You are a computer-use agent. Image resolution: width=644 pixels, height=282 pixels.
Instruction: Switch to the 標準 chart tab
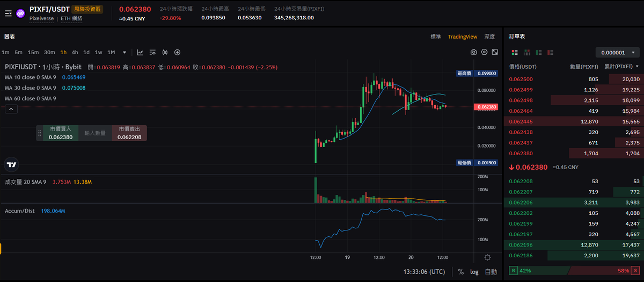[436, 37]
